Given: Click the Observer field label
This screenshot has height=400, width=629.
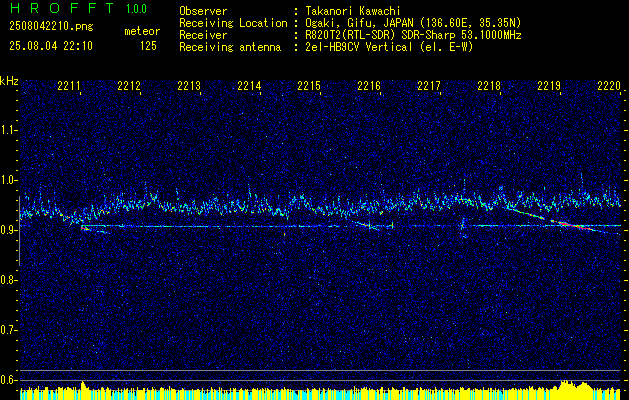Looking at the screenshot, I should click(203, 11).
